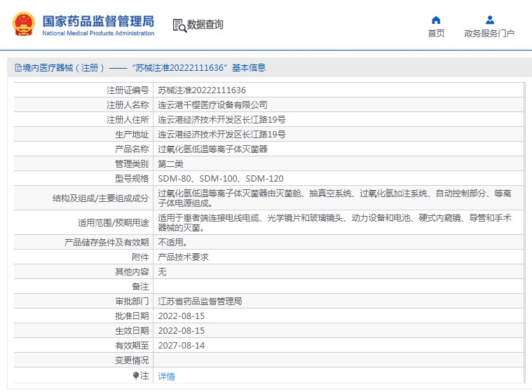
Task: Click the government service portal person icon
Action: point(489,20)
